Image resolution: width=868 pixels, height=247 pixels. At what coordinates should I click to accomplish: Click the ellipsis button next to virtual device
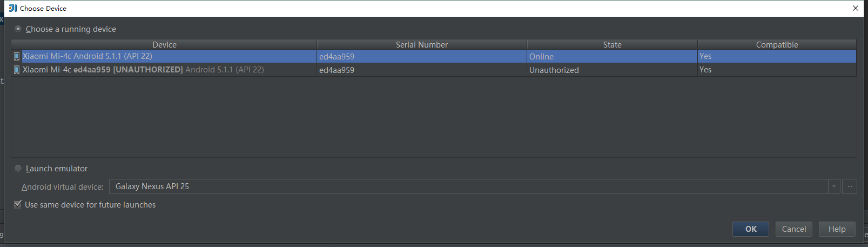[850, 186]
